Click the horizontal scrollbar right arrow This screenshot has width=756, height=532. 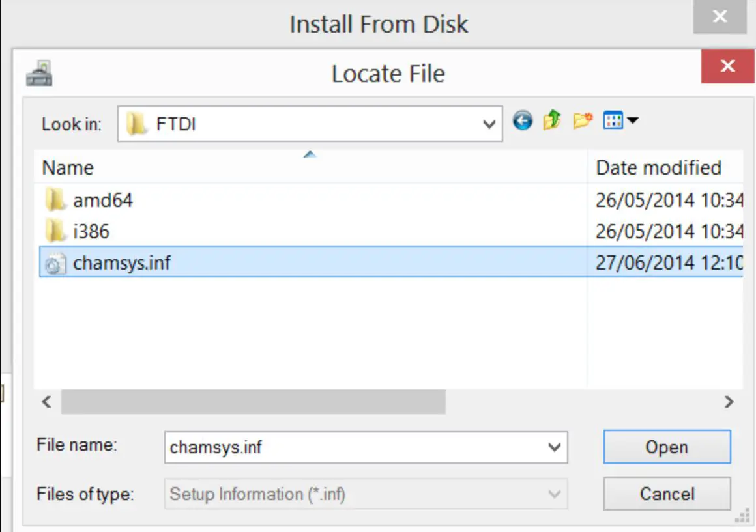[729, 402]
